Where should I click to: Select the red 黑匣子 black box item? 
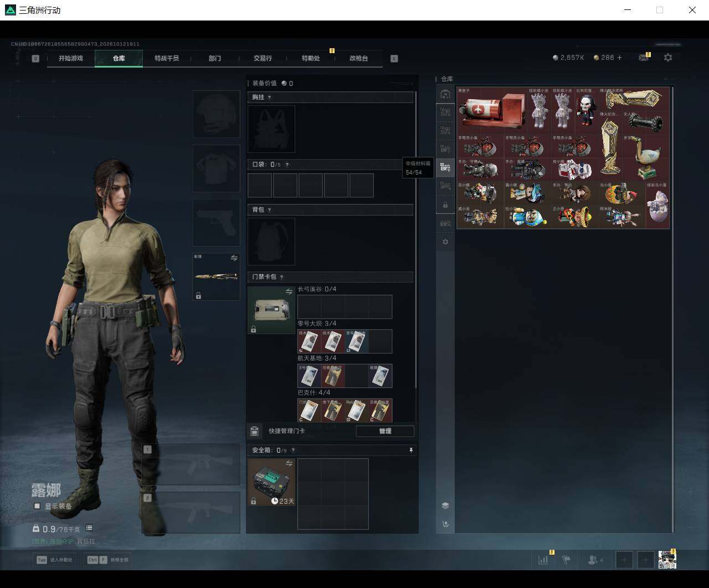(492, 110)
